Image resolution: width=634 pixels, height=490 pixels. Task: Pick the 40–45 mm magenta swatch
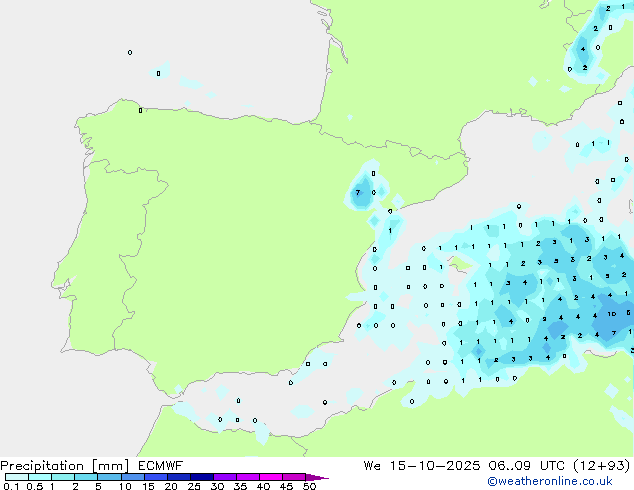tap(271, 477)
